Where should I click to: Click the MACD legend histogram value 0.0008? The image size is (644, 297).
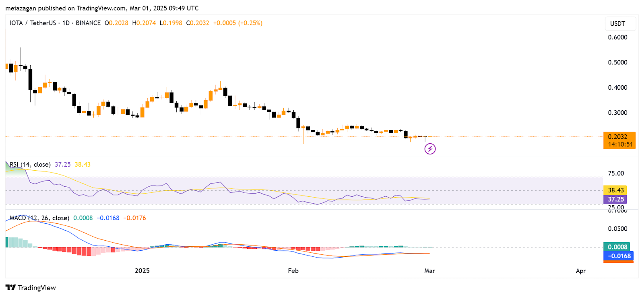click(83, 218)
